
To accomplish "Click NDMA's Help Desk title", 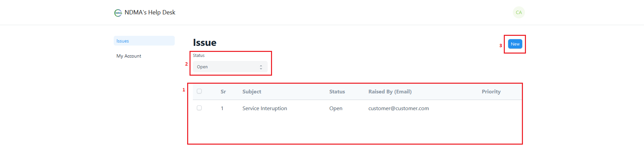I will click(x=150, y=12).
